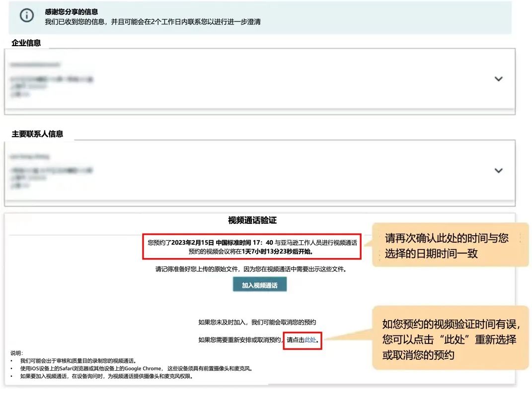Image resolution: width=532 pixels, height=397 pixels.
Task: Expand the 主要联系人信息 section chevron
Action: [x=498, y=171]
